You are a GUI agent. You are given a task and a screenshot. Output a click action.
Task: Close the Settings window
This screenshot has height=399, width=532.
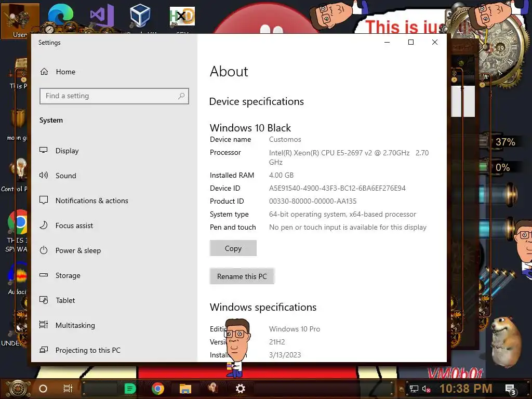[x=435, y=42]
